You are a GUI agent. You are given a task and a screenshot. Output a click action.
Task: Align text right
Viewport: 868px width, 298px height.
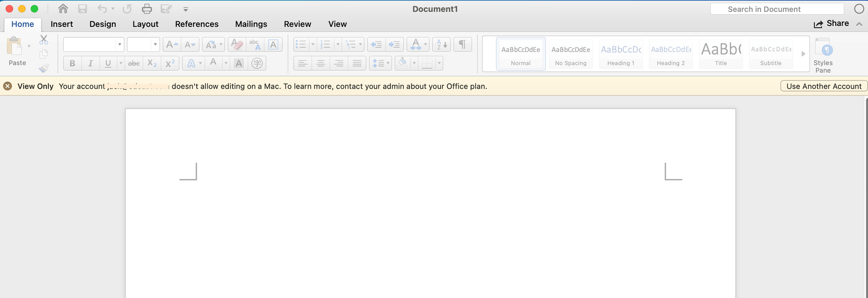pos(339,63)
